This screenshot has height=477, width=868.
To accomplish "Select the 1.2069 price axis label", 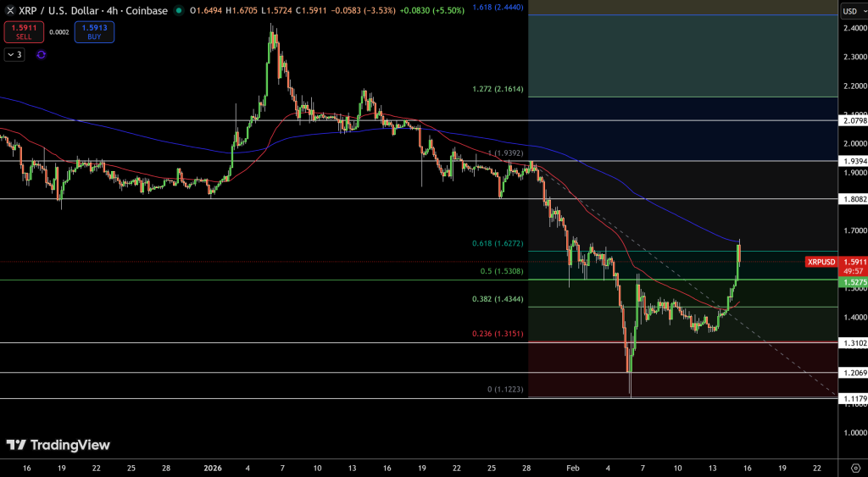I will point(854,373).
